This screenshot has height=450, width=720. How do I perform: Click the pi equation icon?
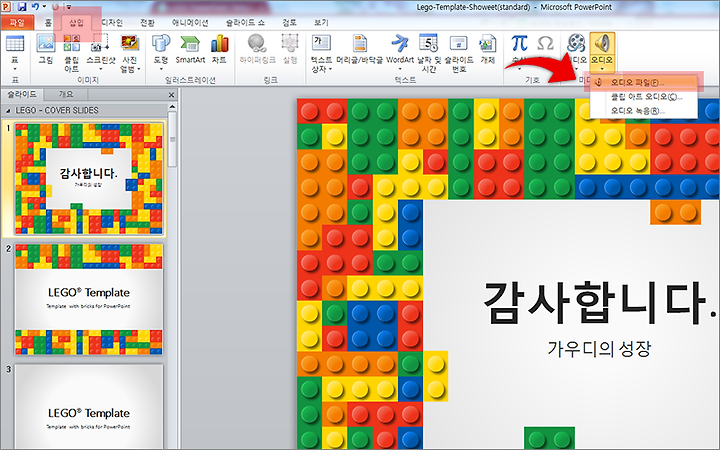pyautogui.click(x=519, y=43)
